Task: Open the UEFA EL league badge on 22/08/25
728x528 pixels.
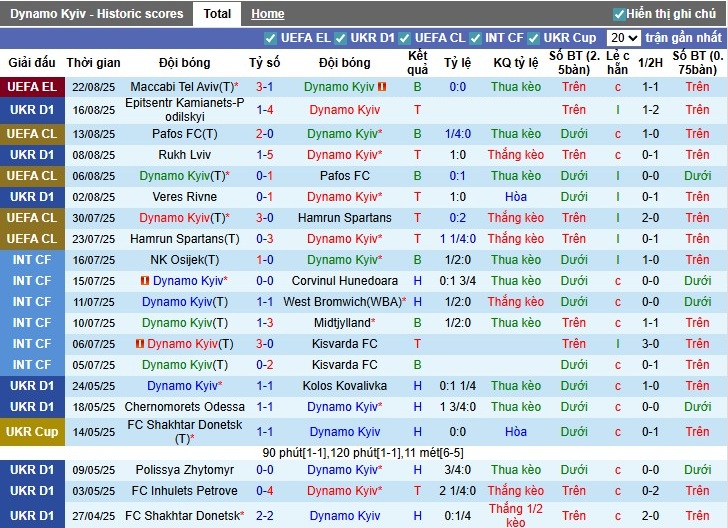Action: 32,87
